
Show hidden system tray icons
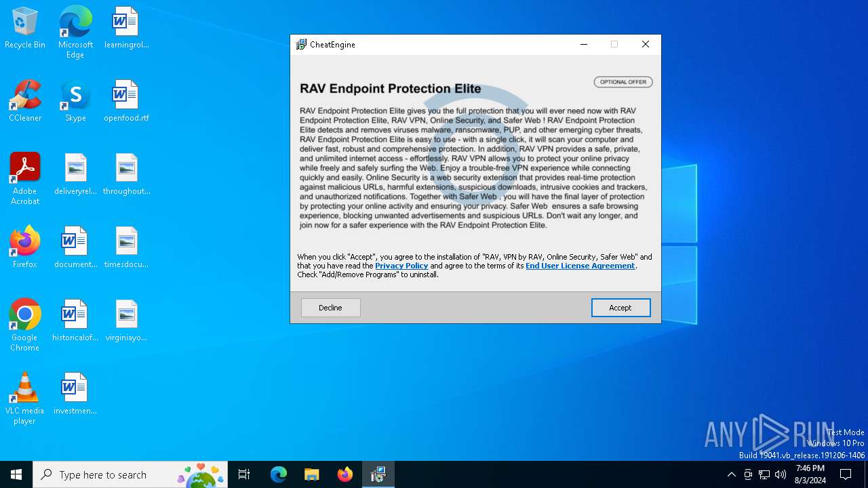coord(731,474)
